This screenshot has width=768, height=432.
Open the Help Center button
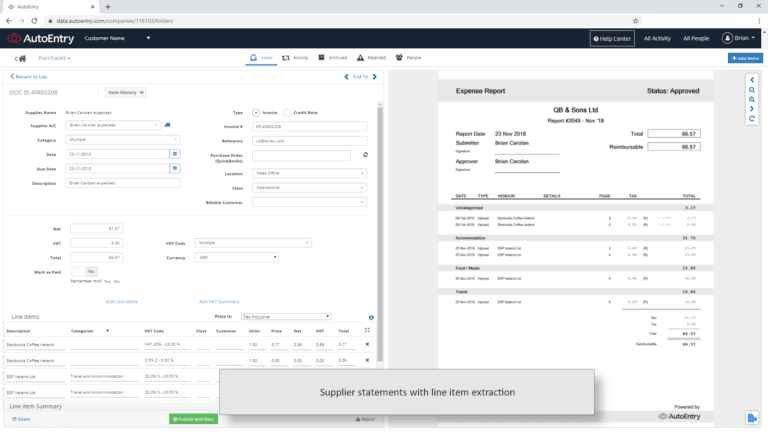pos(612,38)
